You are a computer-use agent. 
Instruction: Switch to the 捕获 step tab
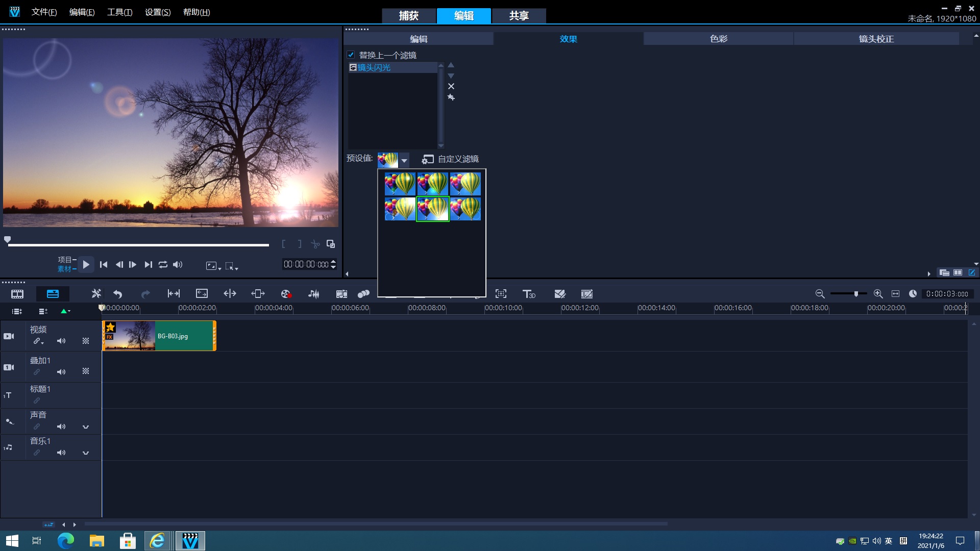tap(409, 16)
